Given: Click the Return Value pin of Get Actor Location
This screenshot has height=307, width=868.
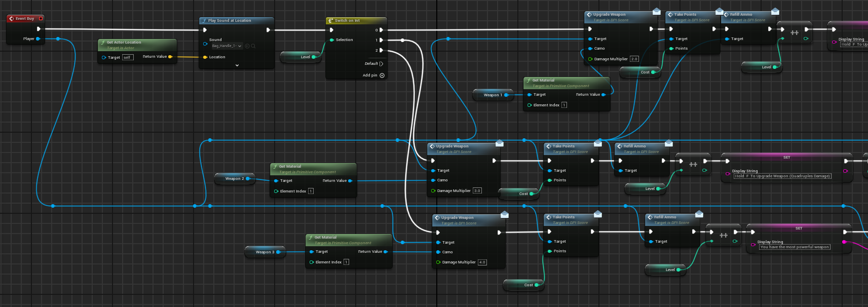Looking at the screenshot, I should pos(170,57).
